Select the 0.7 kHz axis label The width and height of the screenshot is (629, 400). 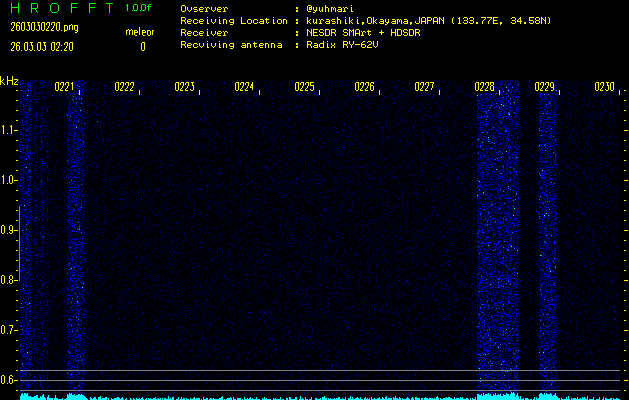[8, 330]
